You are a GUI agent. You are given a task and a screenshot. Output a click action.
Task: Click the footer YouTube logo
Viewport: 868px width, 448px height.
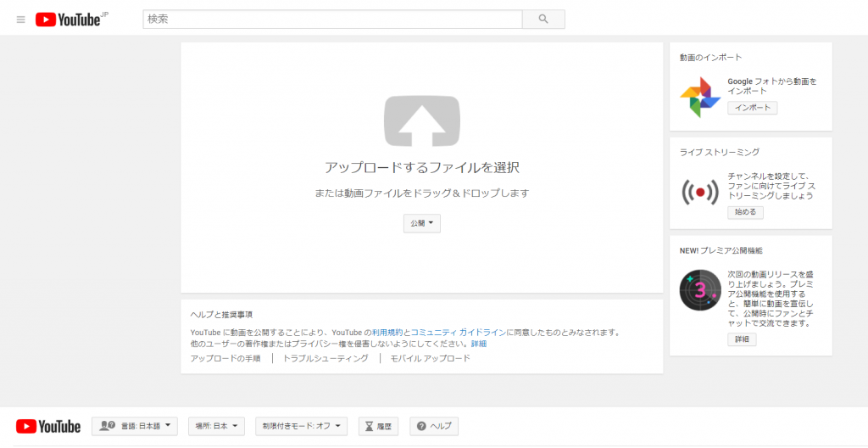(48, 426)
